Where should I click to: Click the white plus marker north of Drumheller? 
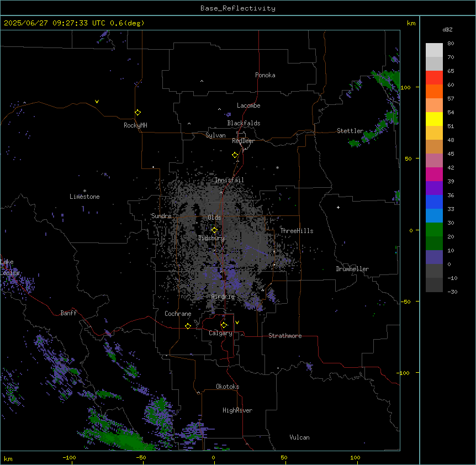338,207
